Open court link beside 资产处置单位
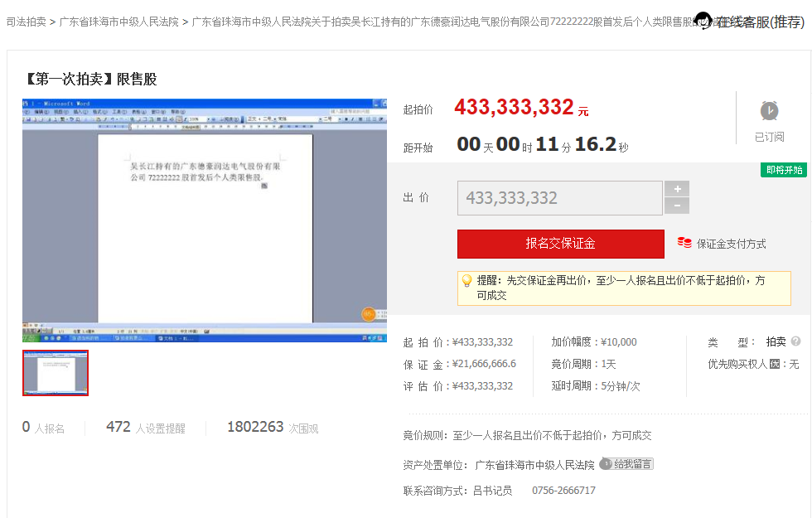Screen dimensions: 812x518 (x=534, y=465)
